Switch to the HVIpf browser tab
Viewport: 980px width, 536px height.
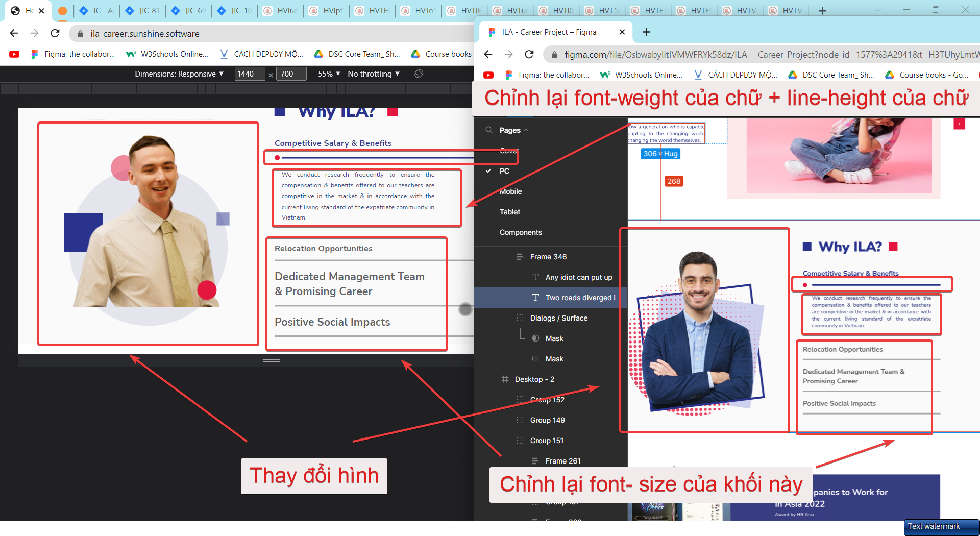point(327,11)
